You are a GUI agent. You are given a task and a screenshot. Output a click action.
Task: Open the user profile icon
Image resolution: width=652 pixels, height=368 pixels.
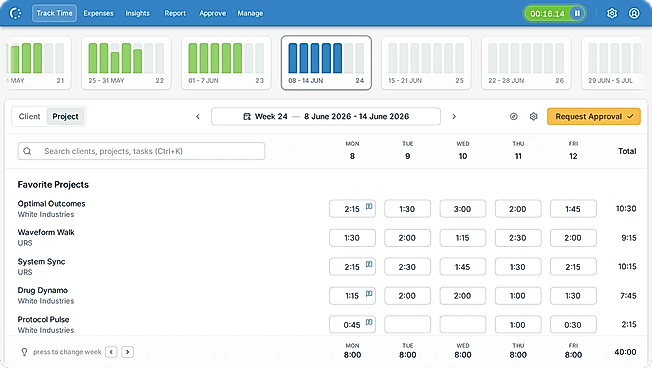click(634, 13)
